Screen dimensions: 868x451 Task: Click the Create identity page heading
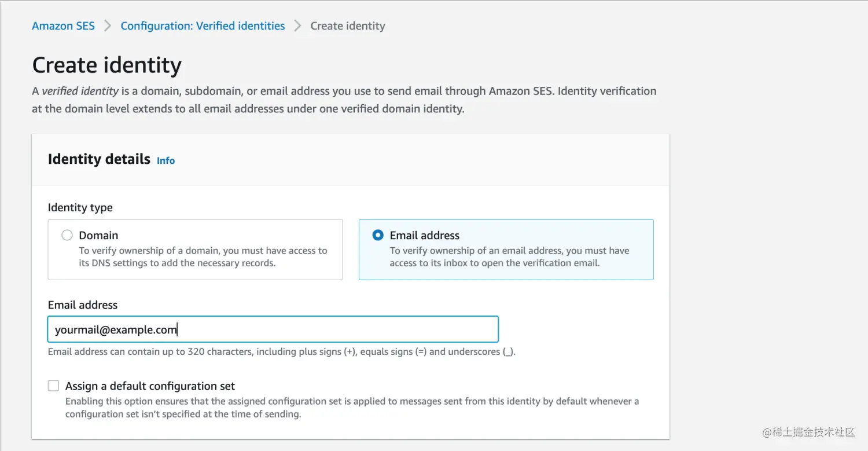pos(106,65)
